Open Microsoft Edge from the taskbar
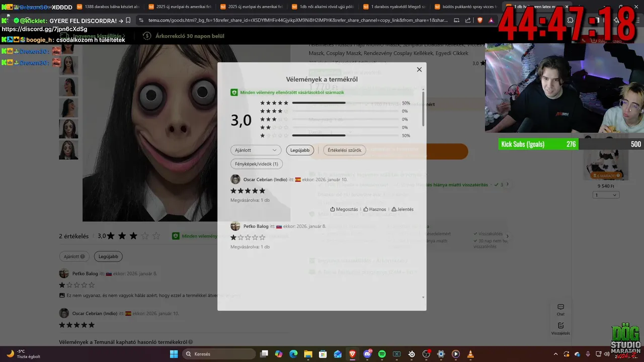This screenshot has width=644, height=362. (293, 354)
